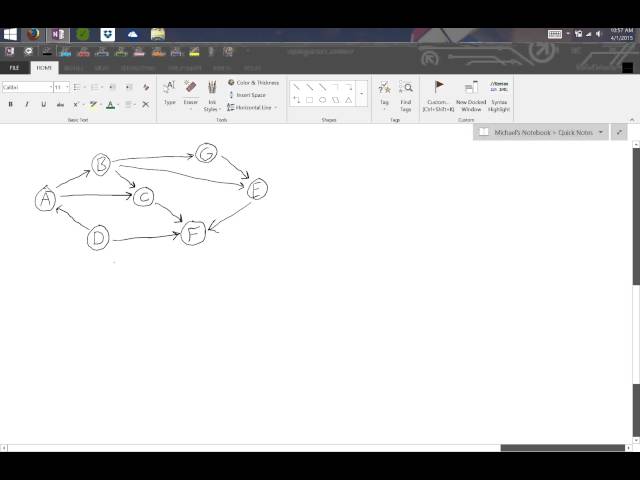This screenshot has width=640, height=480.
Task: Expand page to full view
Action: [x=619, y=132]
